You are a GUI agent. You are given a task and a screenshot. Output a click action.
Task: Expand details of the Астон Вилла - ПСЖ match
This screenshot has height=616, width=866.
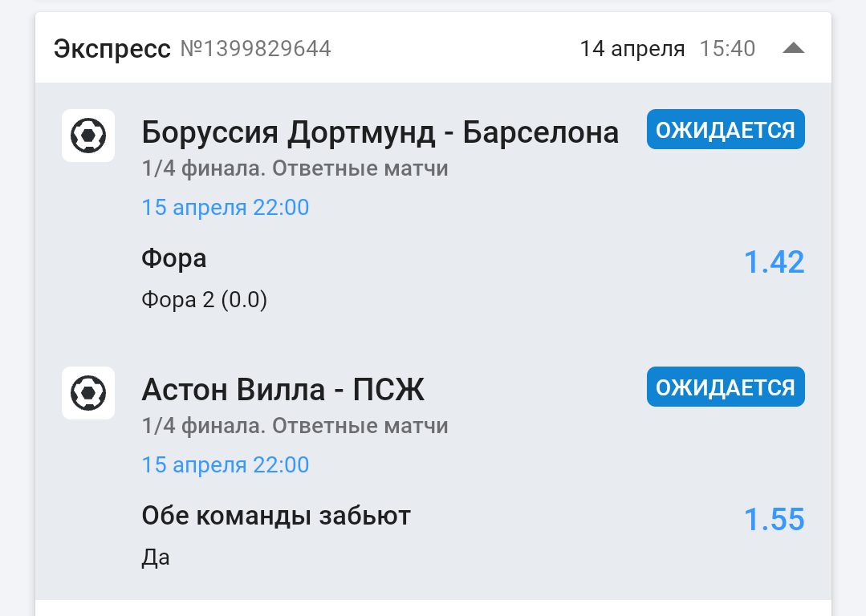(x=283, y=390)
